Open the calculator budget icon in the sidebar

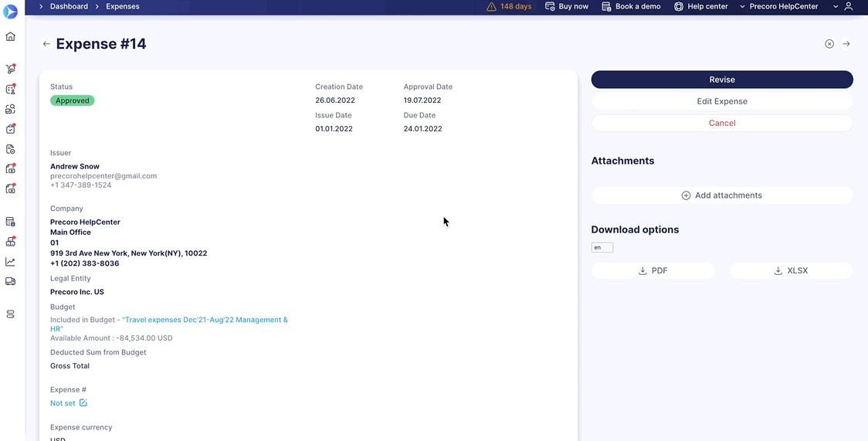[x=10, y=222]
